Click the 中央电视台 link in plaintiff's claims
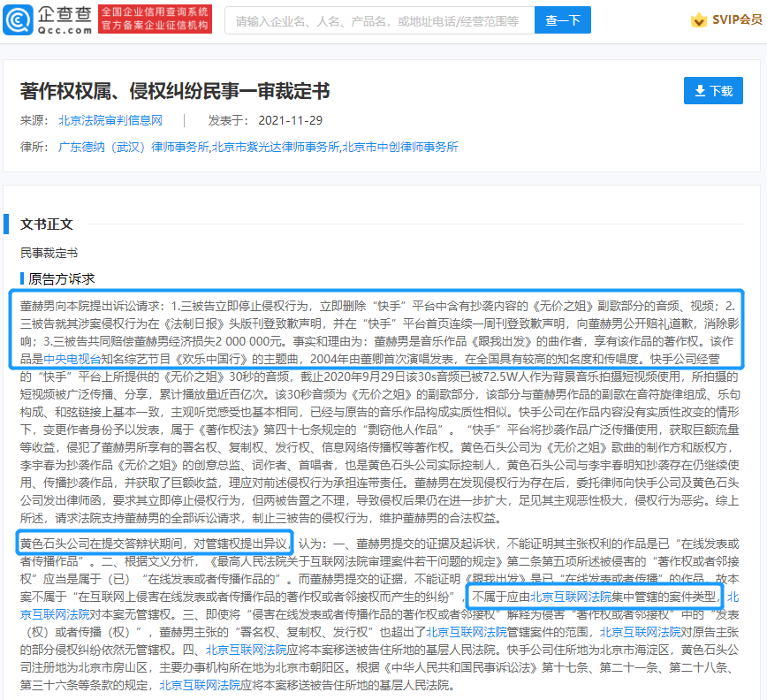The height and width of the screenshot is (700, 767). point(72,359)
